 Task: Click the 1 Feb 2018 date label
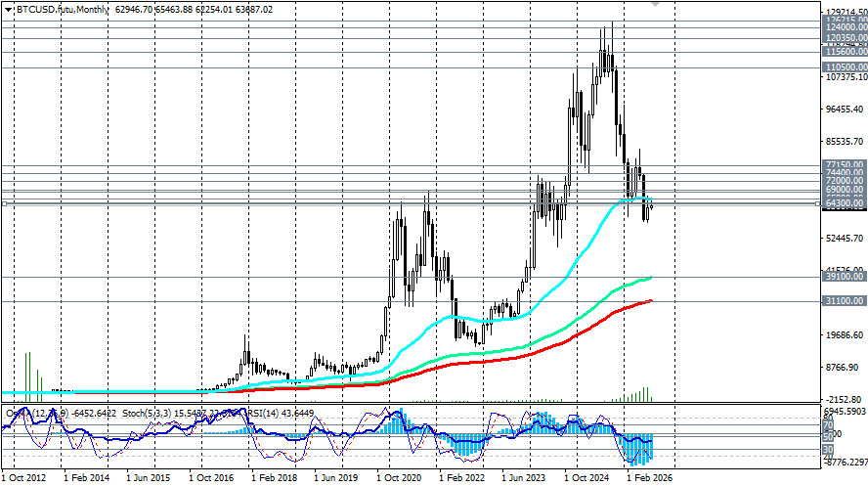coord(274,478)
